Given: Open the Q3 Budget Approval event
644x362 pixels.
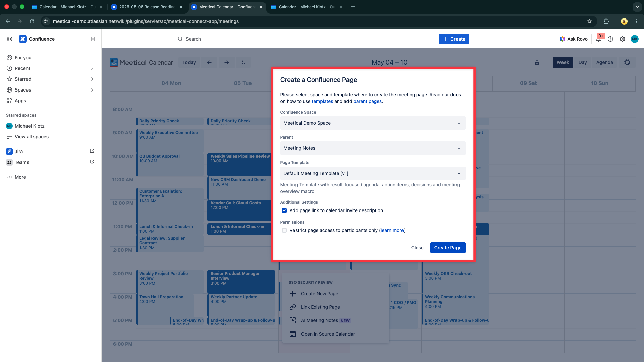Looking at the screenshot, I should (170, 164).
